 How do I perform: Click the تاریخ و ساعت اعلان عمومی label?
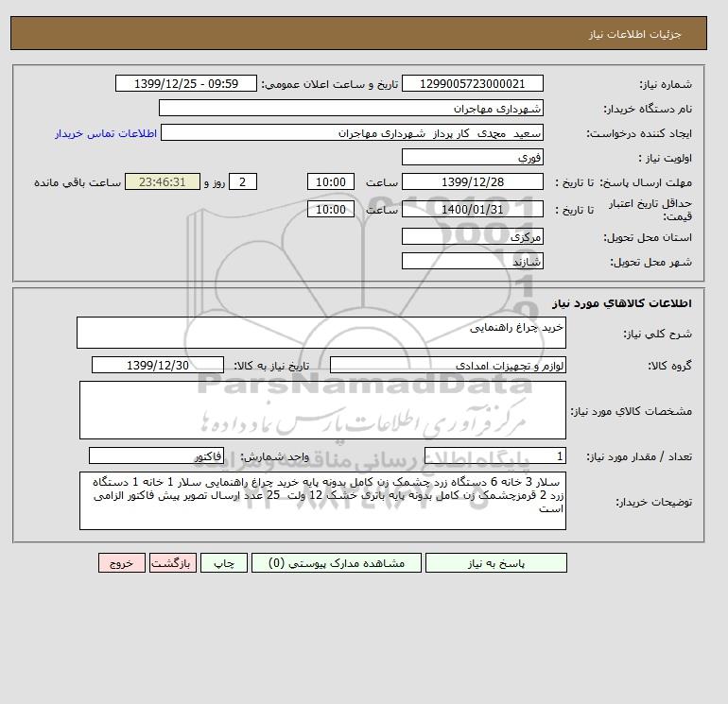coord(330,84)
